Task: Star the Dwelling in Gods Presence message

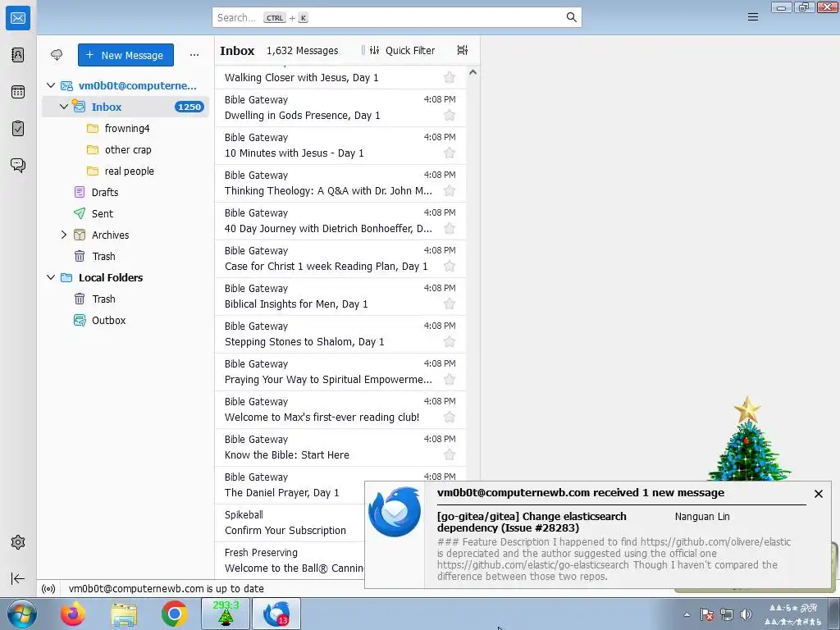Action: click(x=450, y=115)
